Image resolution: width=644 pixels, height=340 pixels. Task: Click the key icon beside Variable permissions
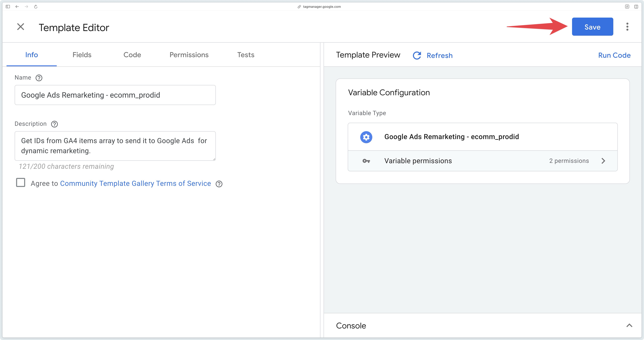(366, 161)
